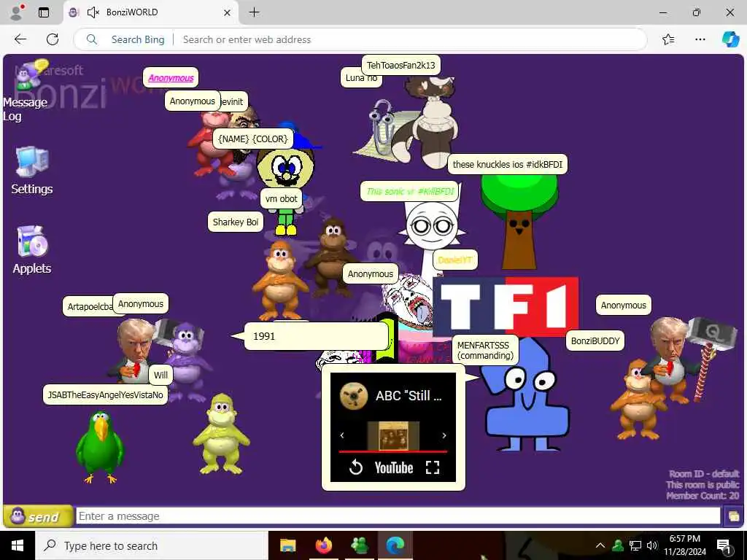Click the pink underlined Anonymous name tag
This screenshot has width=747, height=560.
click(x=171, y=77)
